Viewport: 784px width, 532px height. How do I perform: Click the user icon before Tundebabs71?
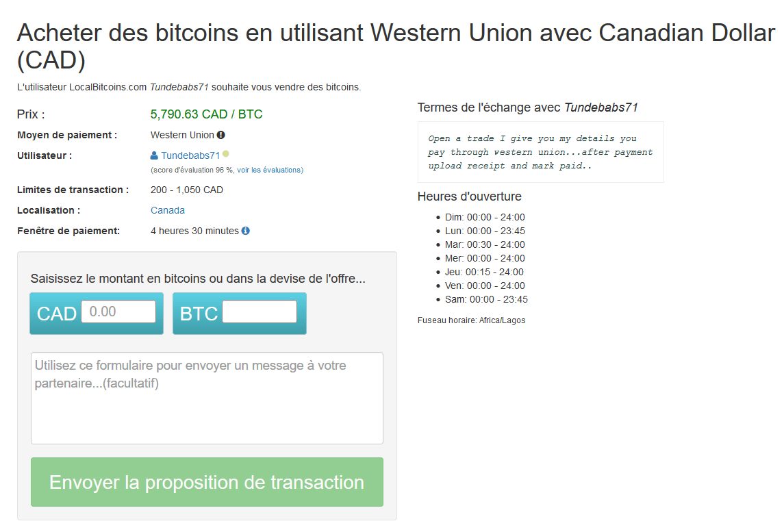(x=153, y=155)
